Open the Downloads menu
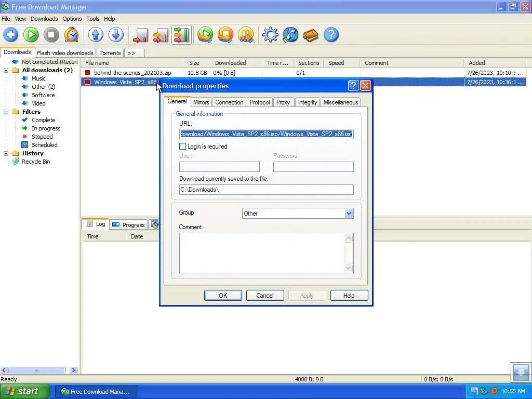Screen dimensions: 532x399 click(44, 19)
